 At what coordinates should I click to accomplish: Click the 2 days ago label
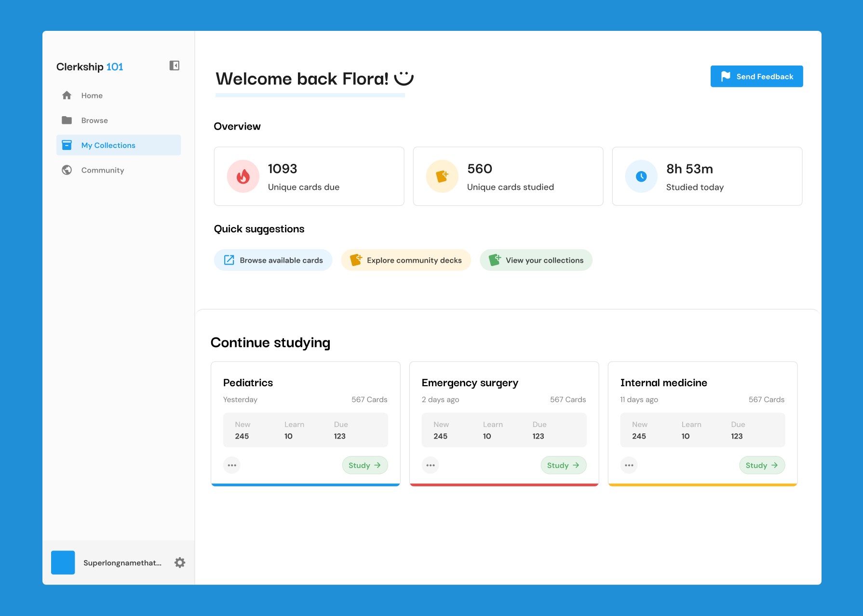coord(441,400)
